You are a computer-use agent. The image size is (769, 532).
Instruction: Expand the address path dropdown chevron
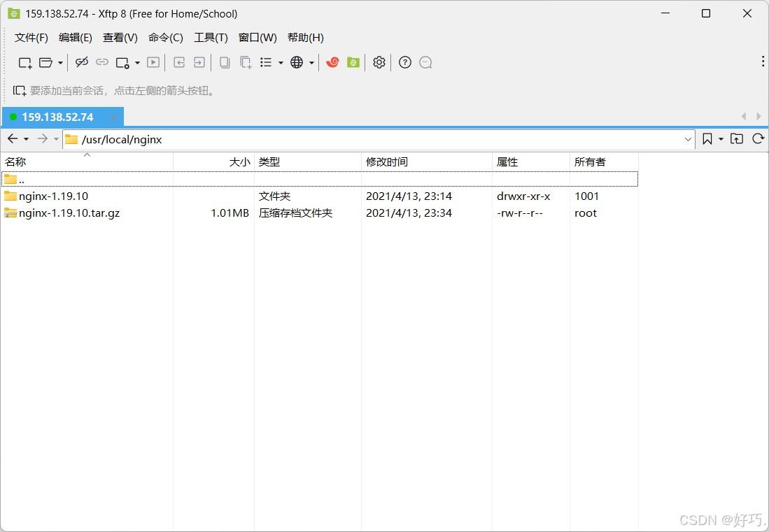[688, 140]
